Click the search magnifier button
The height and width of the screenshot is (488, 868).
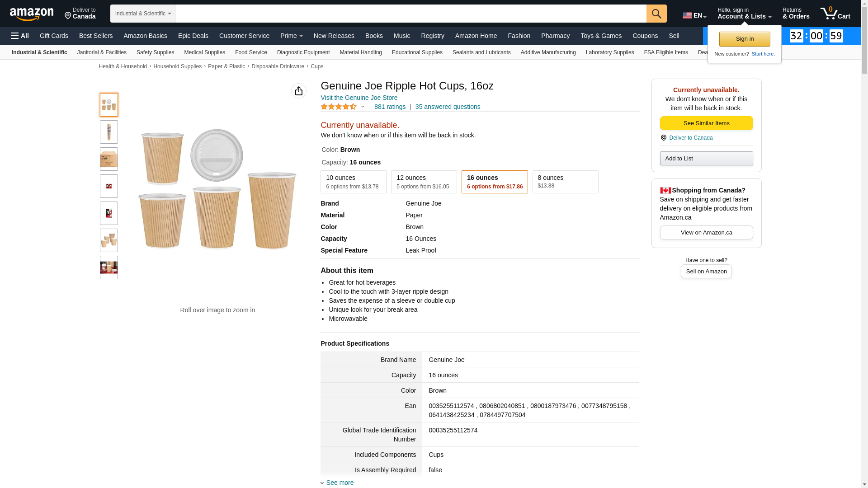point(656,14)
